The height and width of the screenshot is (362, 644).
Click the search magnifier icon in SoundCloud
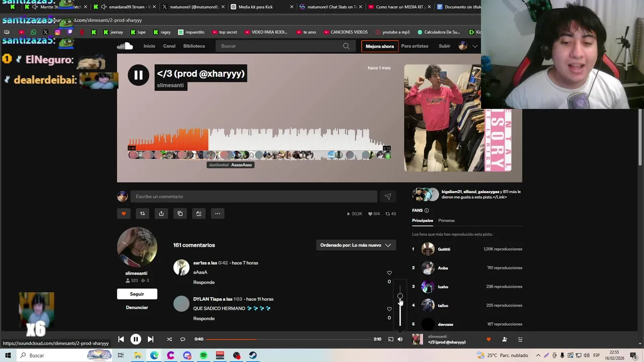[x=346, y=46]
